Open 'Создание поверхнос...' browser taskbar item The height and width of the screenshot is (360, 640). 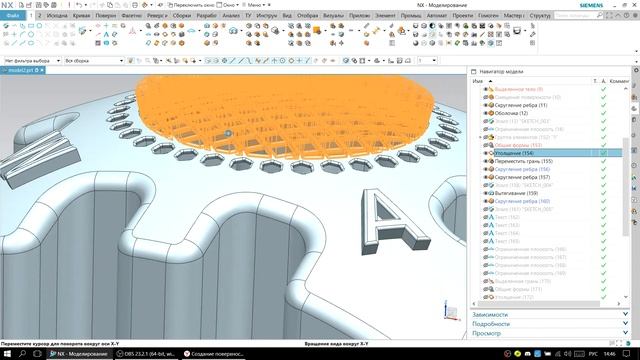click(x=213, y=354)
